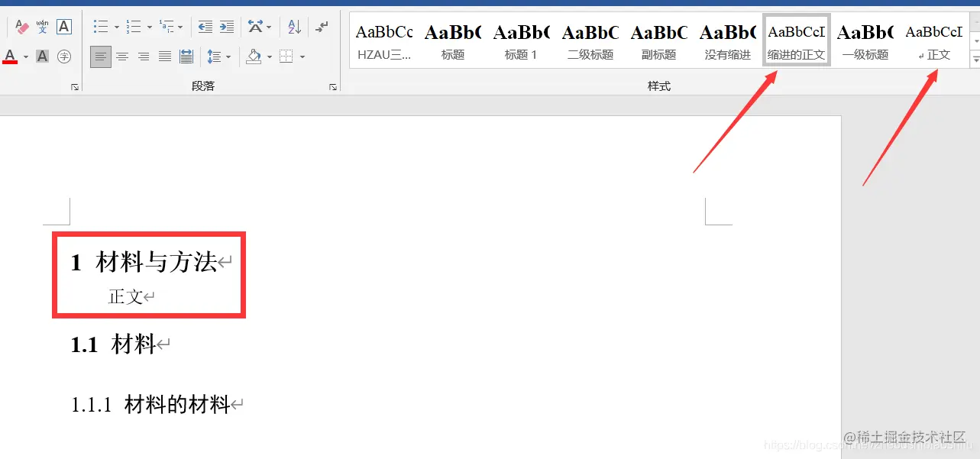
Task: Apply numbered list formatting
Action: click(134, 27)
